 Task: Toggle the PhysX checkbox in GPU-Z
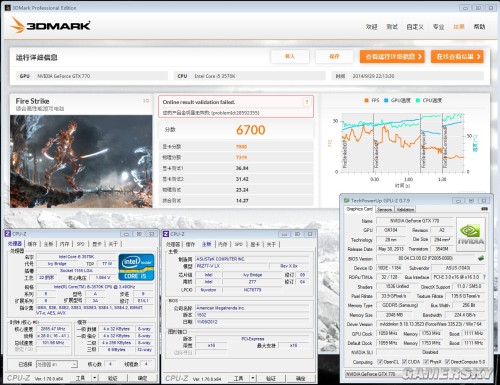pyautogui.click(x=426, y=362)
